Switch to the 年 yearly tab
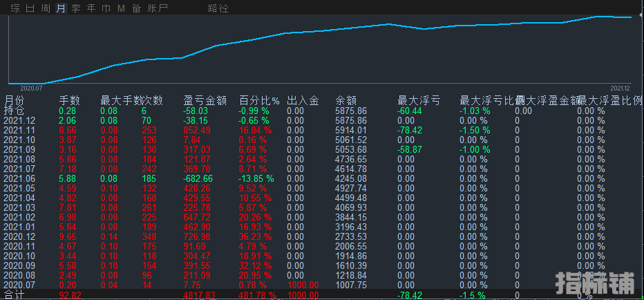This screenshot has width=644, height=300. 91,8
